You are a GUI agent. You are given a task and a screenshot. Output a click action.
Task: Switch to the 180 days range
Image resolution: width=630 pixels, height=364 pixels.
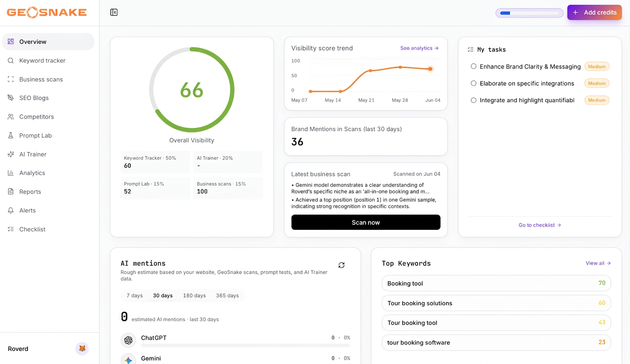(x=194, y=295)
